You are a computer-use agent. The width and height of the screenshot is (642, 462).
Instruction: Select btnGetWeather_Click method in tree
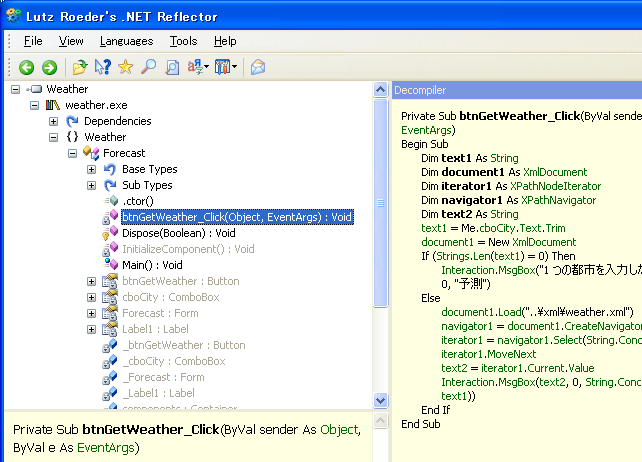237,217
